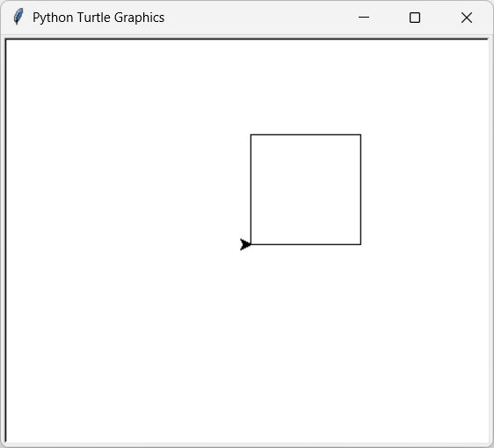Click the bottom-right corner of the drawn square
The height and width of the screenshot is (448, 494).
360,244
